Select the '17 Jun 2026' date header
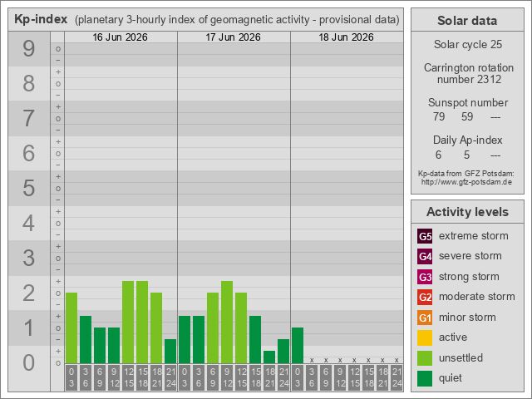532x399 pixels. (x=233, y=37)
